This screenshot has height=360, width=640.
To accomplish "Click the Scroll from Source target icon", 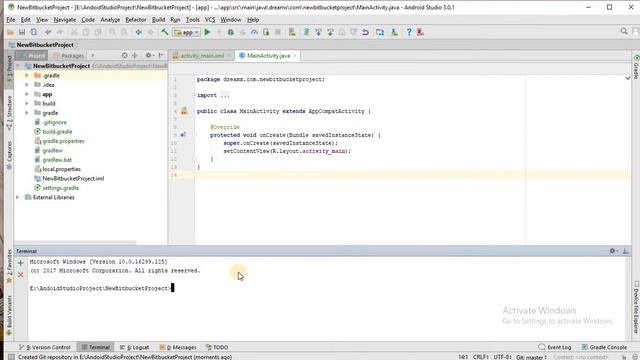I will click(x=124, y=56).
